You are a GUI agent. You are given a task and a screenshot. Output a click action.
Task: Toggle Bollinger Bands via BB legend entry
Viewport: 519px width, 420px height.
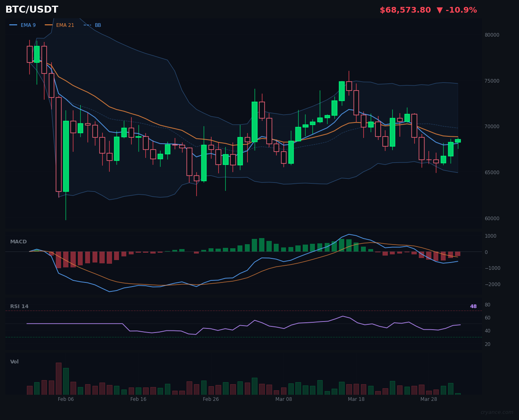point(98,25)
